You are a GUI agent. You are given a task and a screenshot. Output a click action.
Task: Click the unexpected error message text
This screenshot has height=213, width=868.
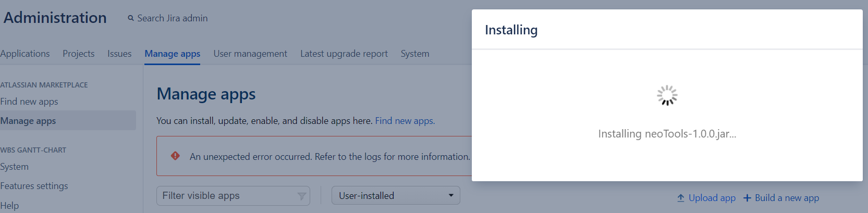pos(329,156)
